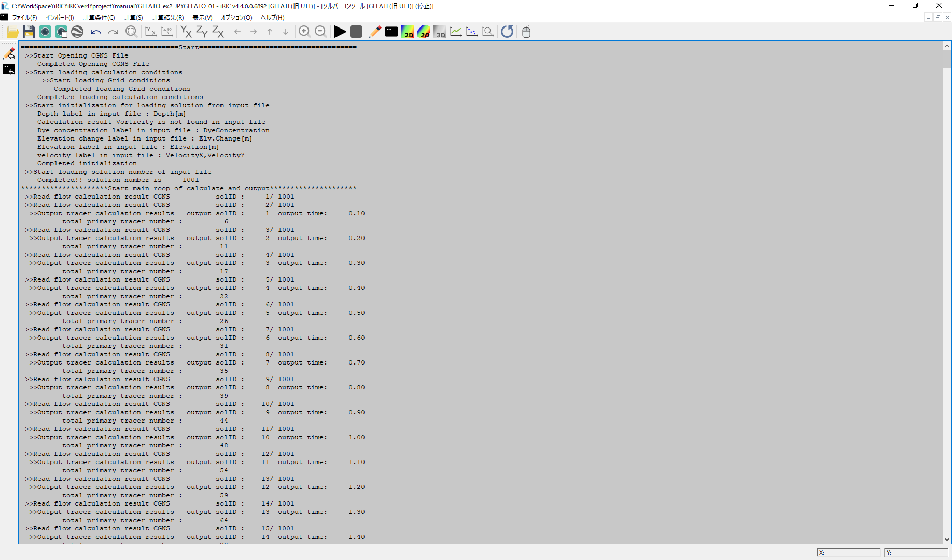
Task: Open a new scattered chart window
Action: [x=472, y=32]
